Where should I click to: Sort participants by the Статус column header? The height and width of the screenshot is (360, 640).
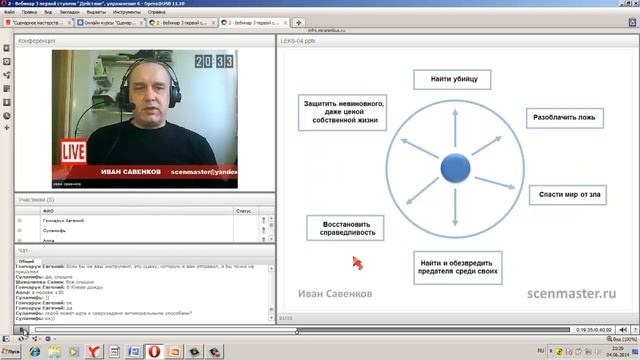[246, 211]
